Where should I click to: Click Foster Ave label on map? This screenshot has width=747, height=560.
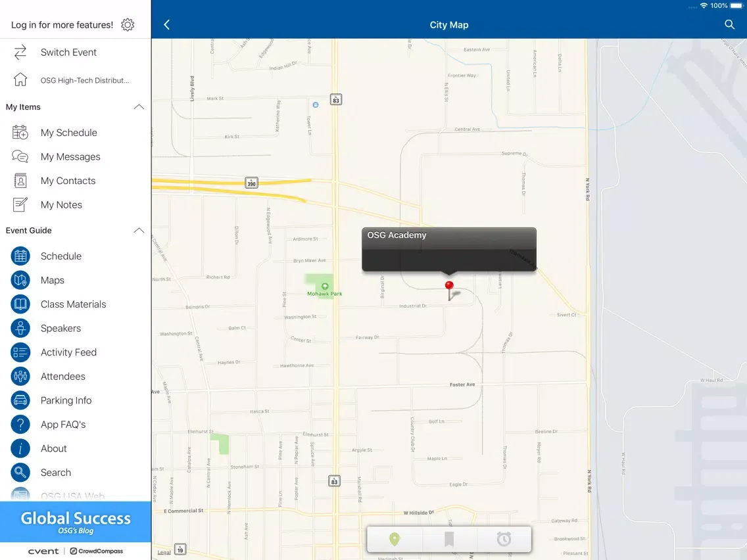[x=462, y=385]
